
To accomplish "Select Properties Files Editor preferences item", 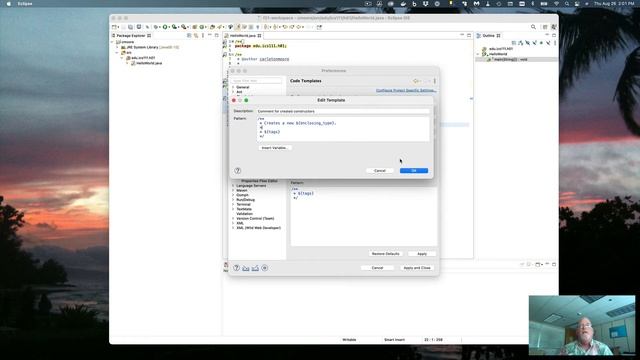I will (x=259, y=181).
